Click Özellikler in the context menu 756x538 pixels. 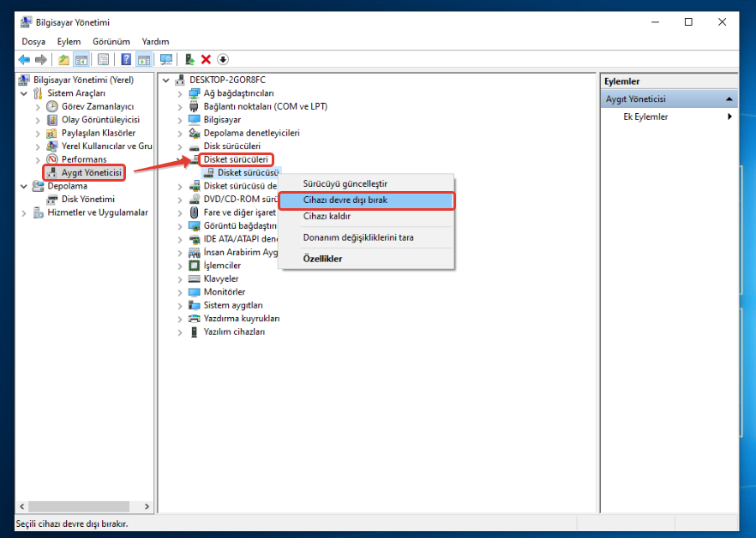[322, 259]
